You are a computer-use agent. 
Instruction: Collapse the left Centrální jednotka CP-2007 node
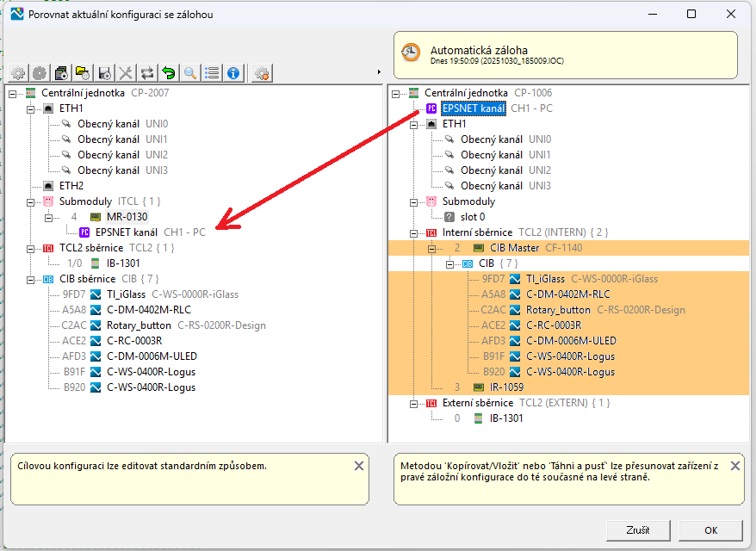[13, 93]
